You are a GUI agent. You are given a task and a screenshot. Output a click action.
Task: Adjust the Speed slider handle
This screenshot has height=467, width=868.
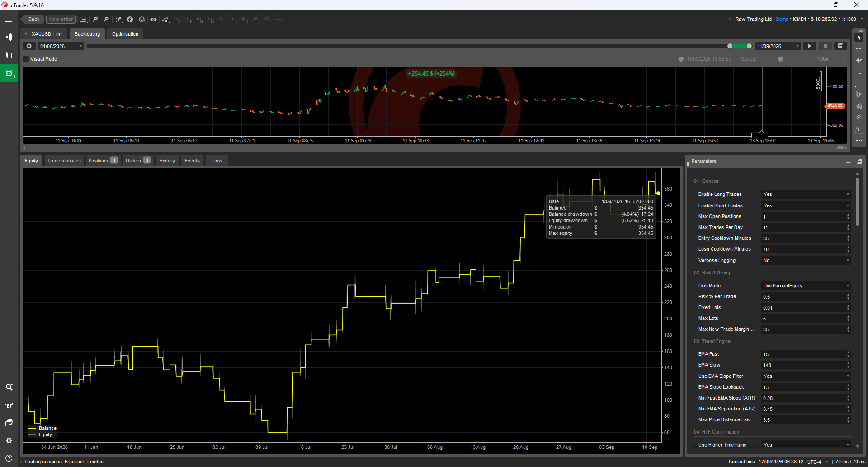tap(780, 59)
